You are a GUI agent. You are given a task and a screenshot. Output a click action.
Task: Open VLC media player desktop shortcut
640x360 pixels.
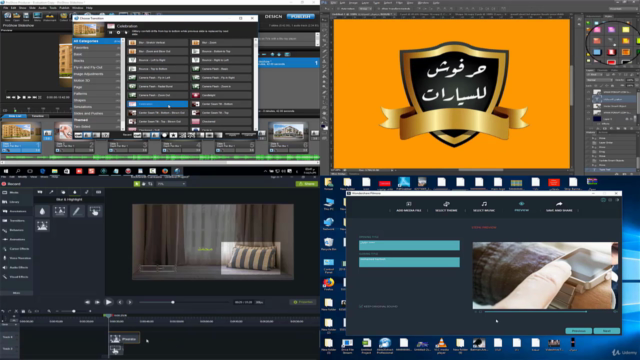(441, 346)
